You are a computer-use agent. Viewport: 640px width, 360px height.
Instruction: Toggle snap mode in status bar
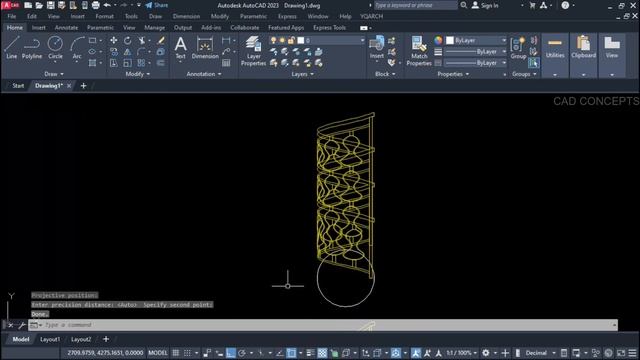coord(187,353)
